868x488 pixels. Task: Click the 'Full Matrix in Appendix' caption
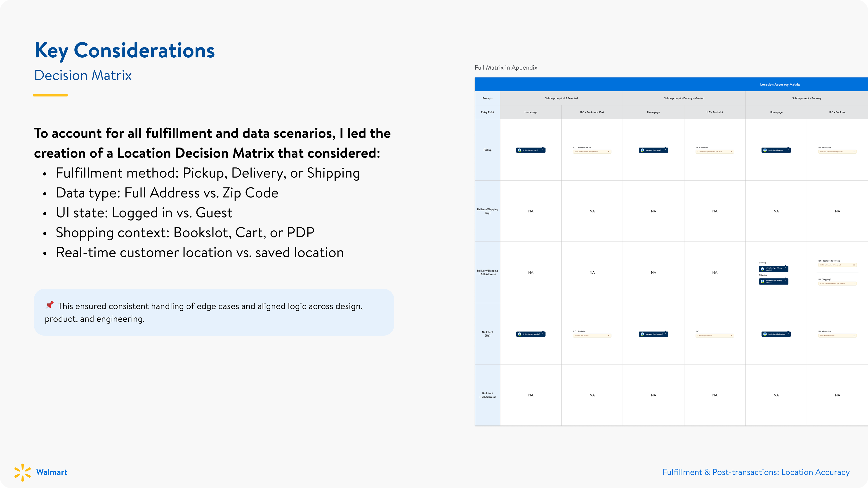click(x=506, y=67)
